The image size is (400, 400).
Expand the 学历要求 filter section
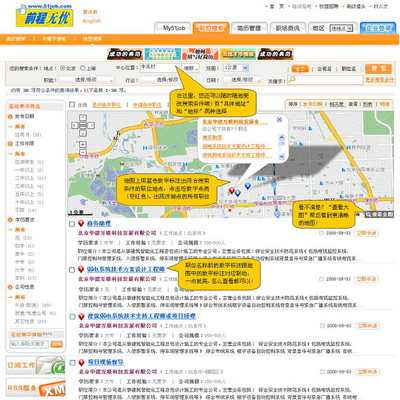coord(10,220)
